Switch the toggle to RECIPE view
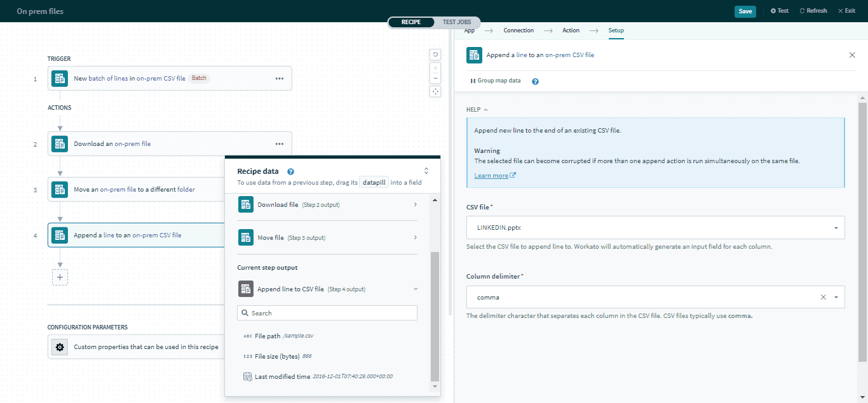The image size is (868, 403). tap(411, 22)
